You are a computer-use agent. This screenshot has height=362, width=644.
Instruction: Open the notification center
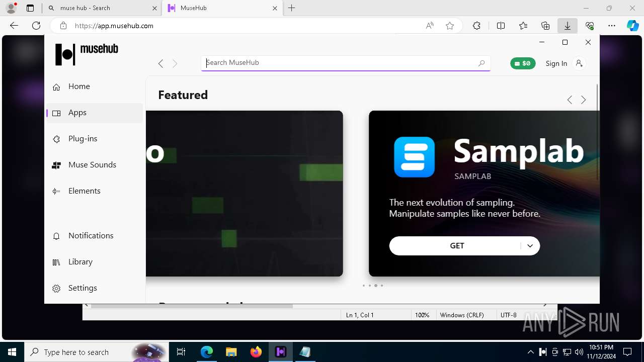coord(627,352)
